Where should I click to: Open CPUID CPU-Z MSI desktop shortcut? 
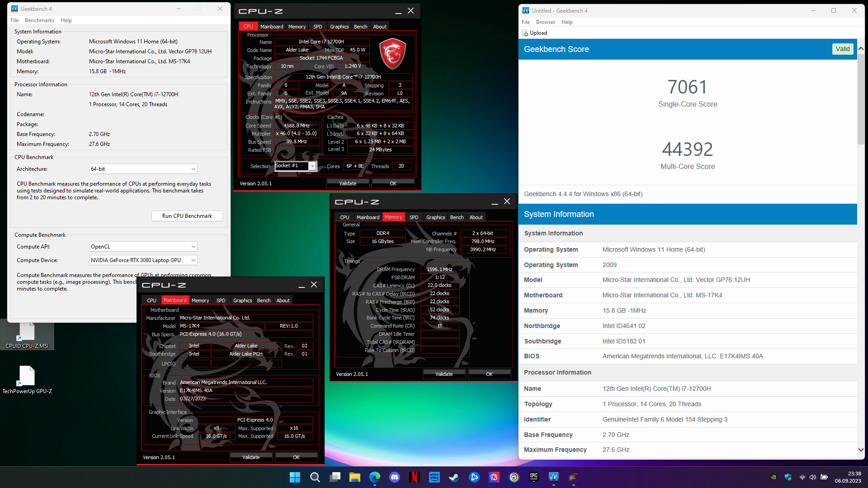tap(27, 335)
